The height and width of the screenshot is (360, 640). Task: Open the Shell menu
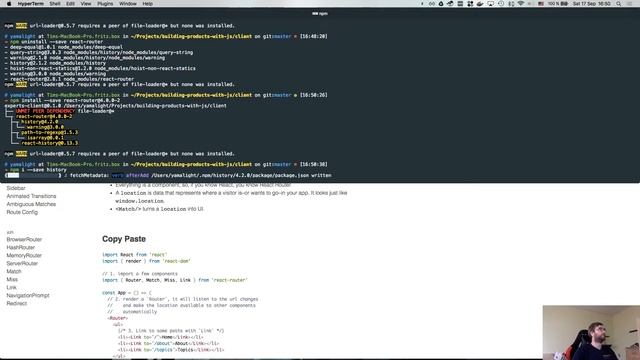55,4
